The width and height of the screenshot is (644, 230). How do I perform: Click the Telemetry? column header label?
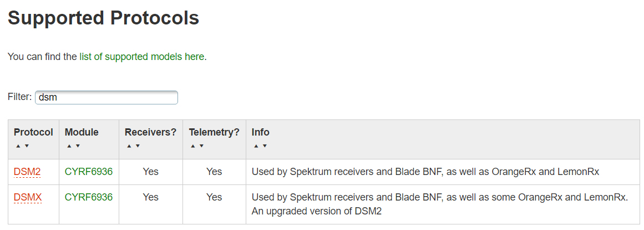pos(214,132)
